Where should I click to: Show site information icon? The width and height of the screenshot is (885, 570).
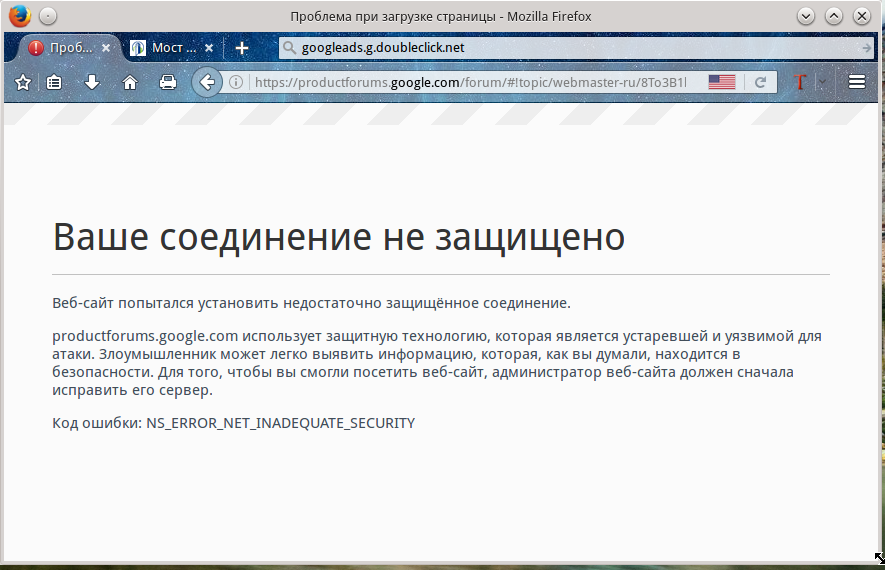236,82
